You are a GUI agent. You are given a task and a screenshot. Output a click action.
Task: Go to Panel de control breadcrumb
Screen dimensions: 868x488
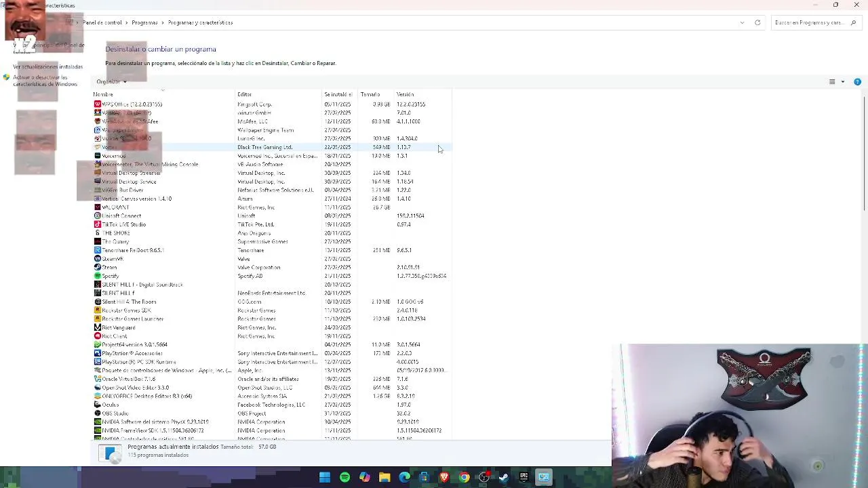pyautogui.click(x=102, y=22)
